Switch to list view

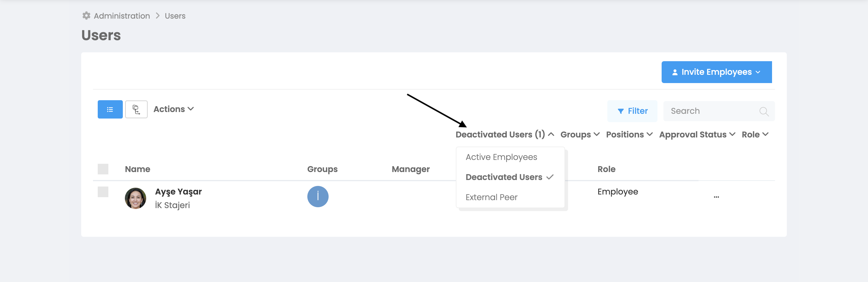[110, 109]
